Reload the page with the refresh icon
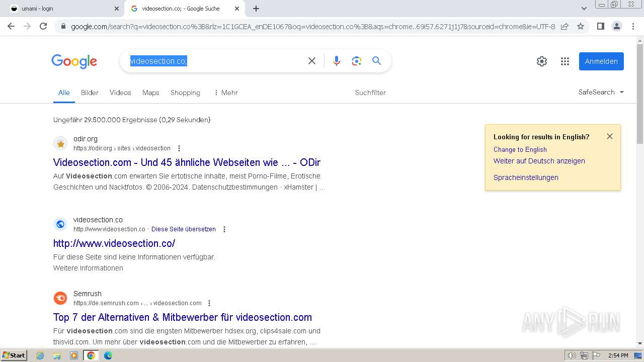The width and height of the screenshot is (644, 362). coord(43,26)
